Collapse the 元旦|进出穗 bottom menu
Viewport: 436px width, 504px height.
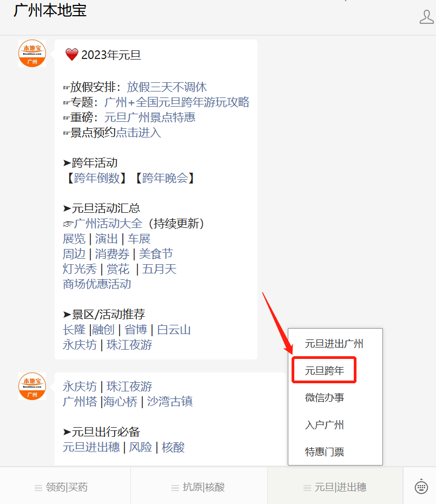(335, 487)
